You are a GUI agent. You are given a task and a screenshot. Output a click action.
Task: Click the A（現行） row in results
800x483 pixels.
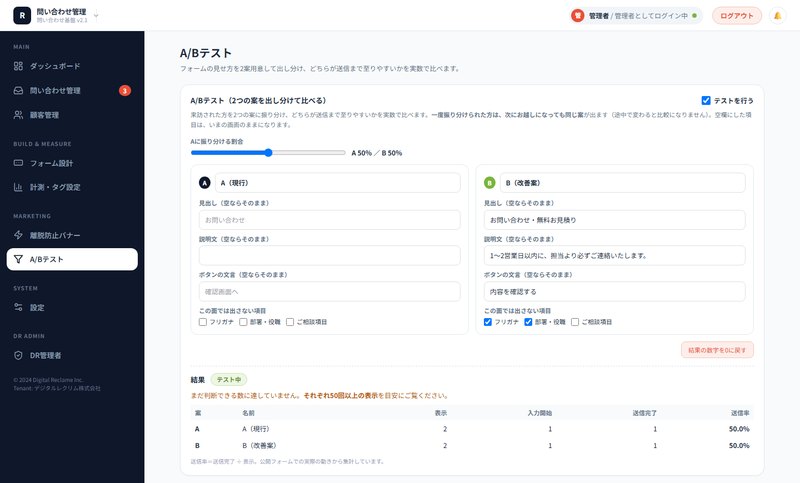click(472, 429)
